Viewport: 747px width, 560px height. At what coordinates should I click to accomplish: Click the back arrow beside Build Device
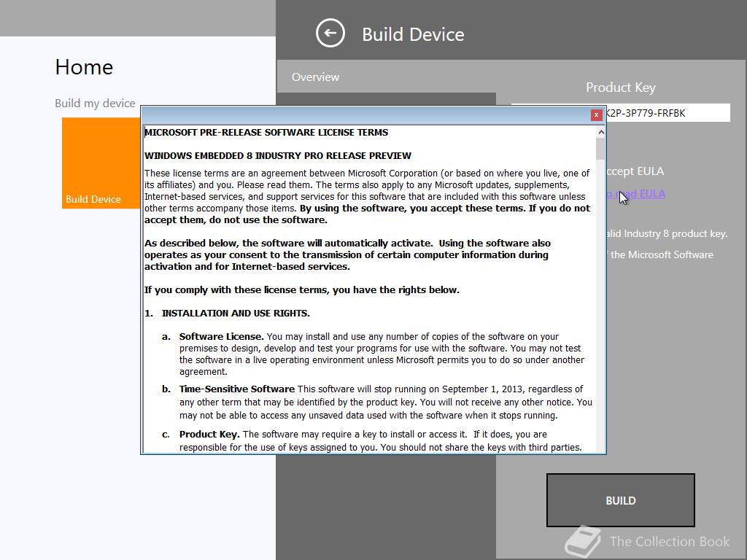click(x=330, y=33)
